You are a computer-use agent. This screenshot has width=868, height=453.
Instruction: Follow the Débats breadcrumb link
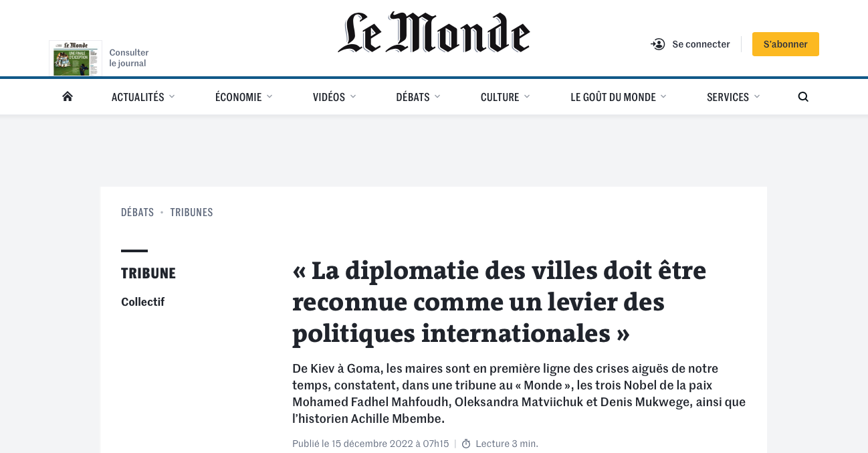point(137,212)
